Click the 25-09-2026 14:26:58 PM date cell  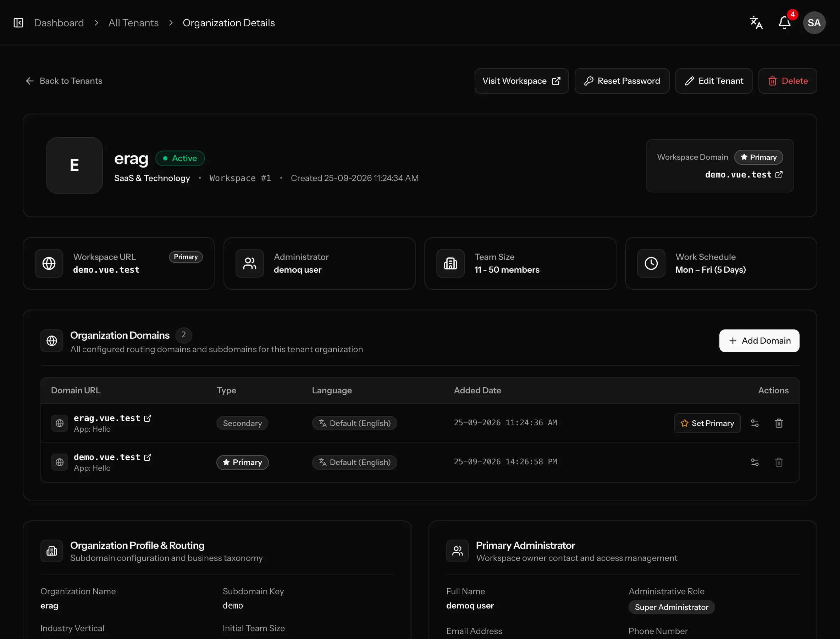click(x=505, y=461)
